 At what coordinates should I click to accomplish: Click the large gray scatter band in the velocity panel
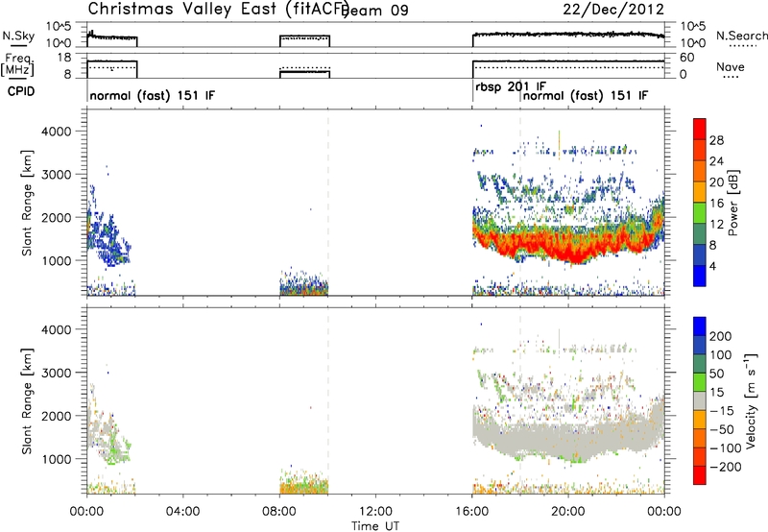click(568, 436)
